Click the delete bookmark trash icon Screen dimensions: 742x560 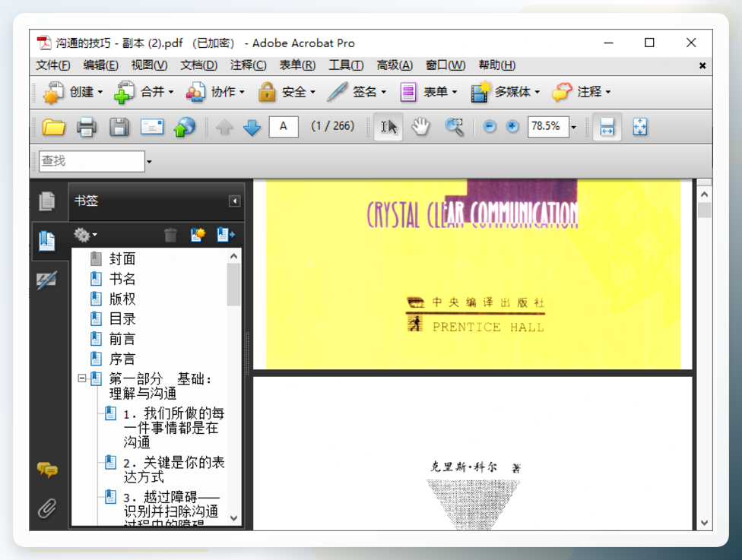point(170,235)
